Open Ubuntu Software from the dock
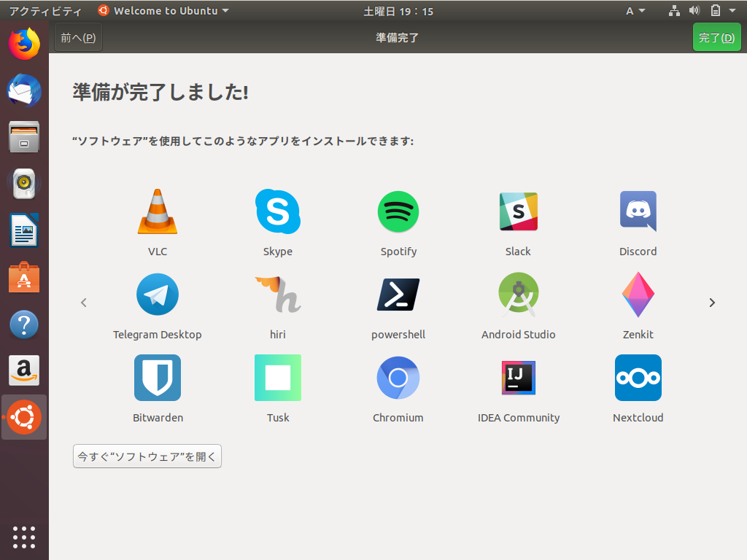This screenshot has height=560, width=747. point(24,276)
